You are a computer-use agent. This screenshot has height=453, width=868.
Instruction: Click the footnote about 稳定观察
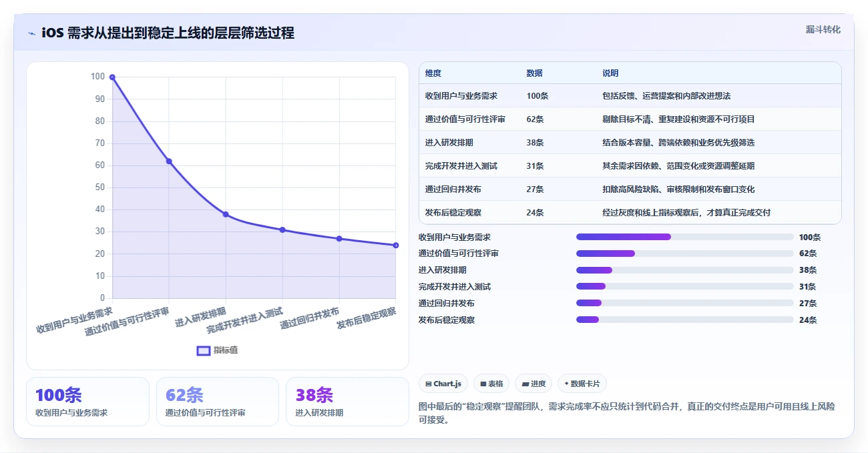pyautogui.click(x=628, y=413)
